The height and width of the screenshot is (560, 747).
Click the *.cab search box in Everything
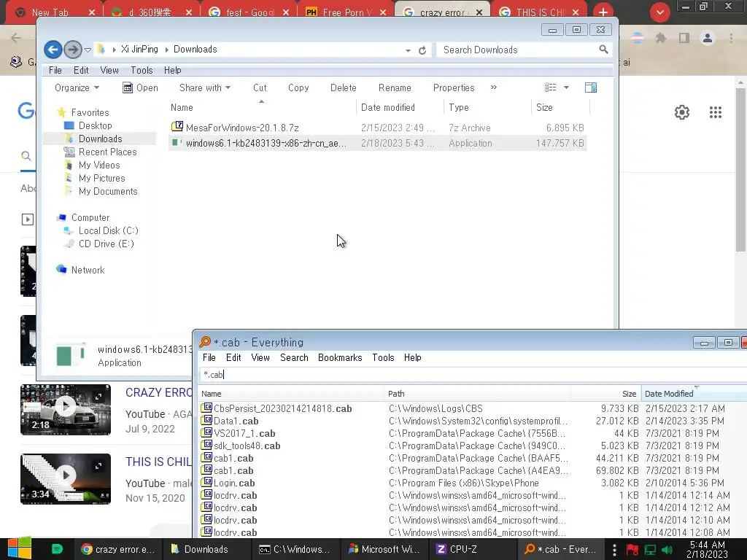pyautogui.click(x=473, y=374)
